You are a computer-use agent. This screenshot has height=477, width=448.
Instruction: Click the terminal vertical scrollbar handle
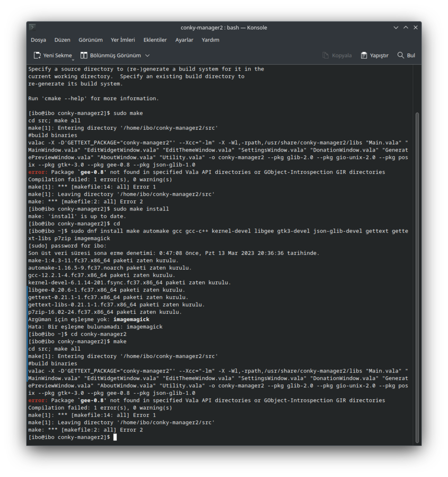click(x=417, y=277)
